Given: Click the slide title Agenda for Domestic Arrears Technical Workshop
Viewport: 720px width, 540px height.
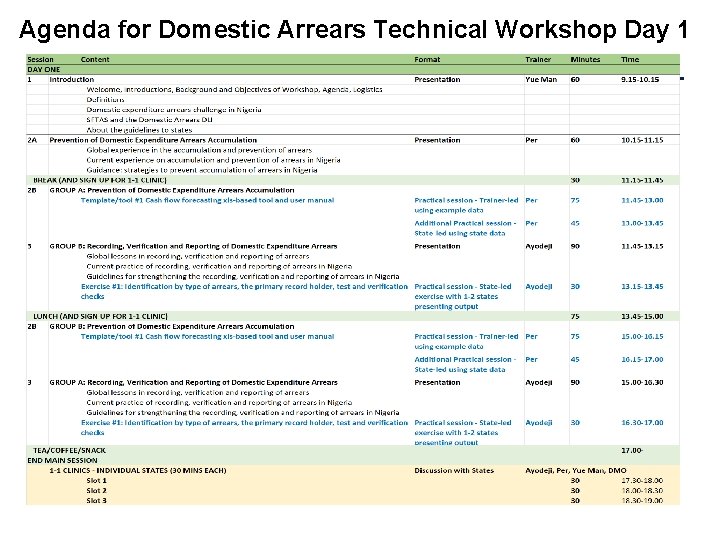Looking at the screenshot, I should [354, 30].
